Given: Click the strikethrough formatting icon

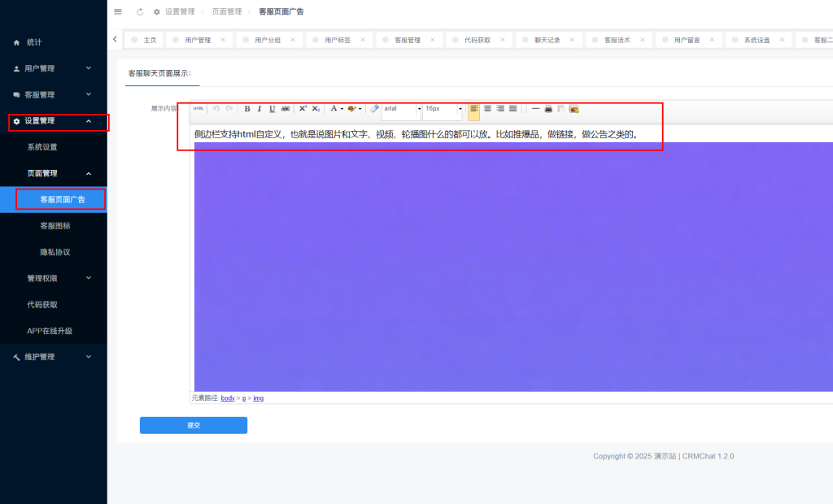Looking at the screenshot, I should coord(285,108).
